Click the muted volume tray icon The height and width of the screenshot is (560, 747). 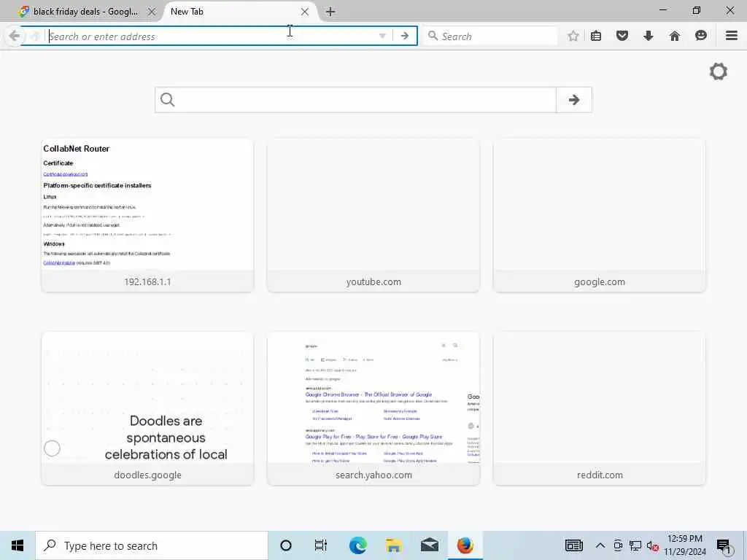click(x=652, y=545)
